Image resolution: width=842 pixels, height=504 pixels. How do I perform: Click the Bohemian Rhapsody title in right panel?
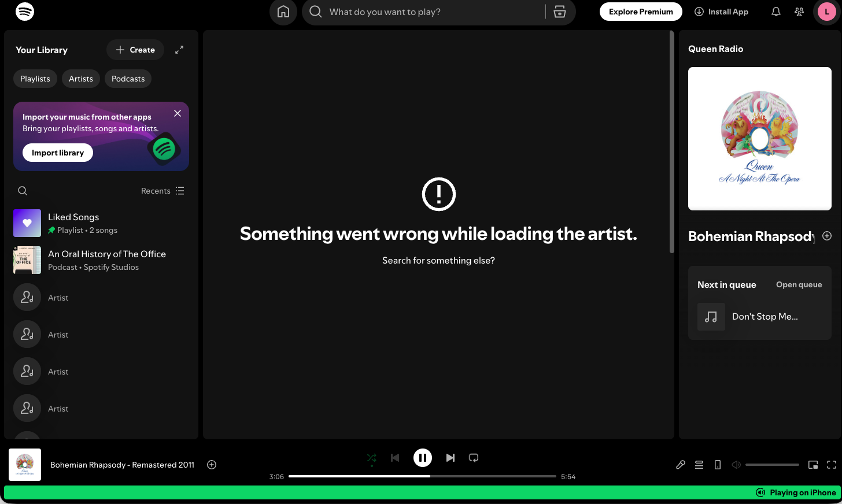click(752, 236)
